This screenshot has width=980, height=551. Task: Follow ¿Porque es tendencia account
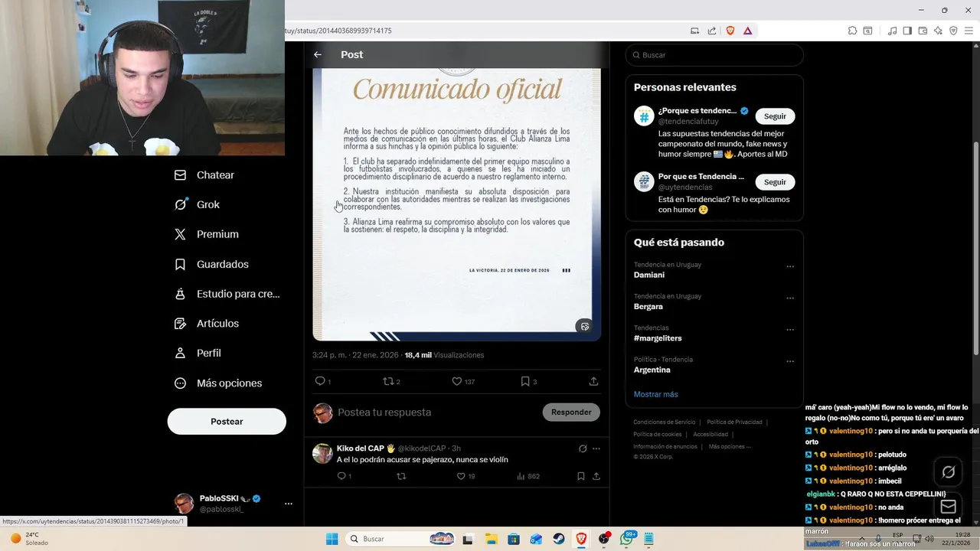click(x=775, y=116)
